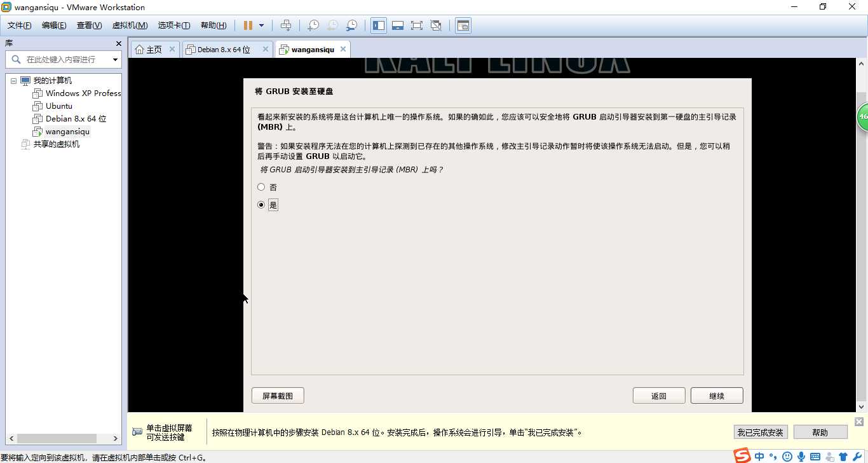The width and height of the screenshot is (868, 463).
Task: Click the VM view vertical scrollbar up arrow
Action: pyautogui.click(x=862, y=64)
